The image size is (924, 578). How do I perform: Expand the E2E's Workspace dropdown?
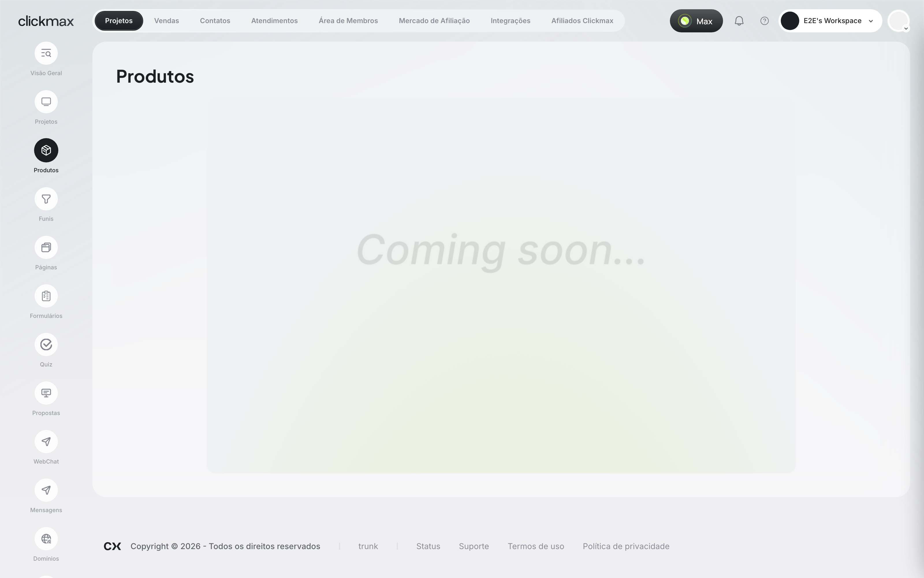tap(830, 21)
